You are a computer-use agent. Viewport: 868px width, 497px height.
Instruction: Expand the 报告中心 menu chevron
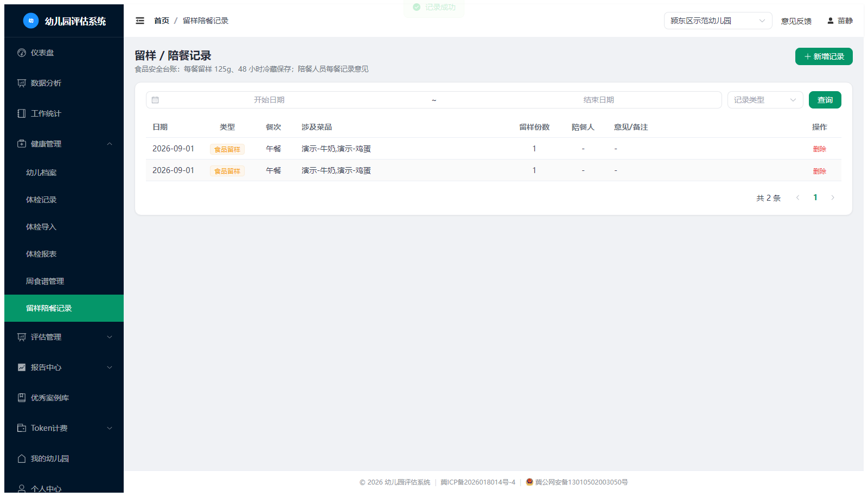[110, 367]
